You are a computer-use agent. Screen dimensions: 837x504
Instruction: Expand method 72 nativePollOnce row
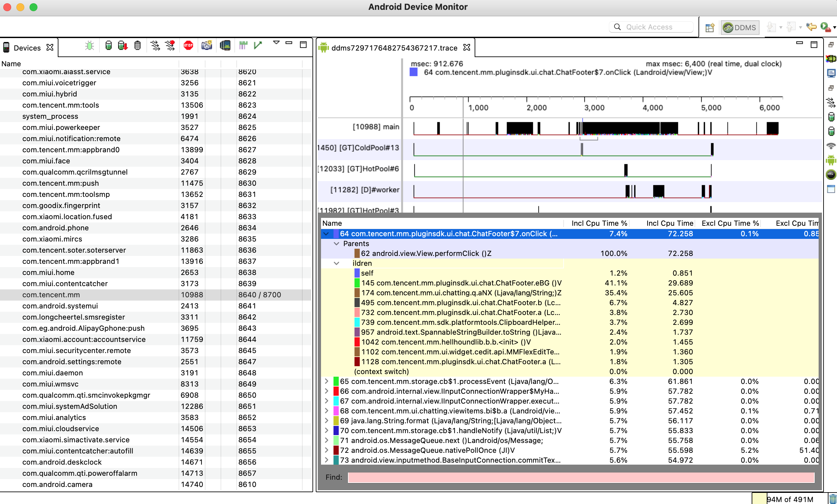(x=326, y=450)
